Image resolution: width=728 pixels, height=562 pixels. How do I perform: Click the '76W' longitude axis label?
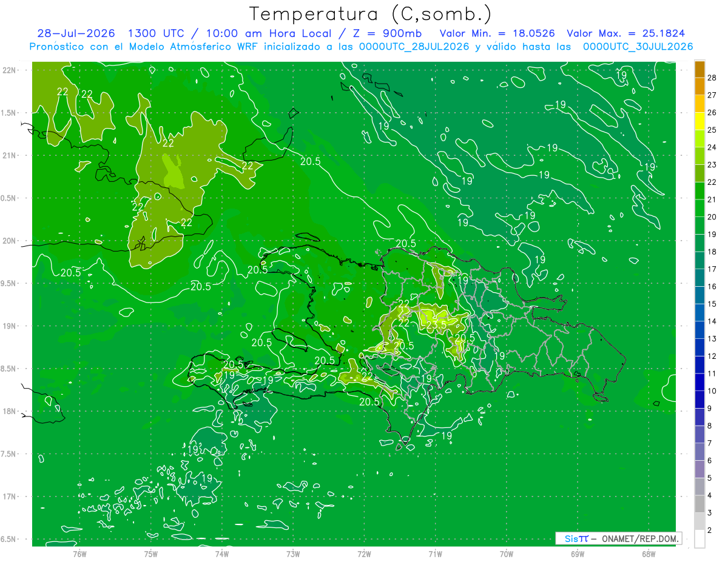point(79,554)
